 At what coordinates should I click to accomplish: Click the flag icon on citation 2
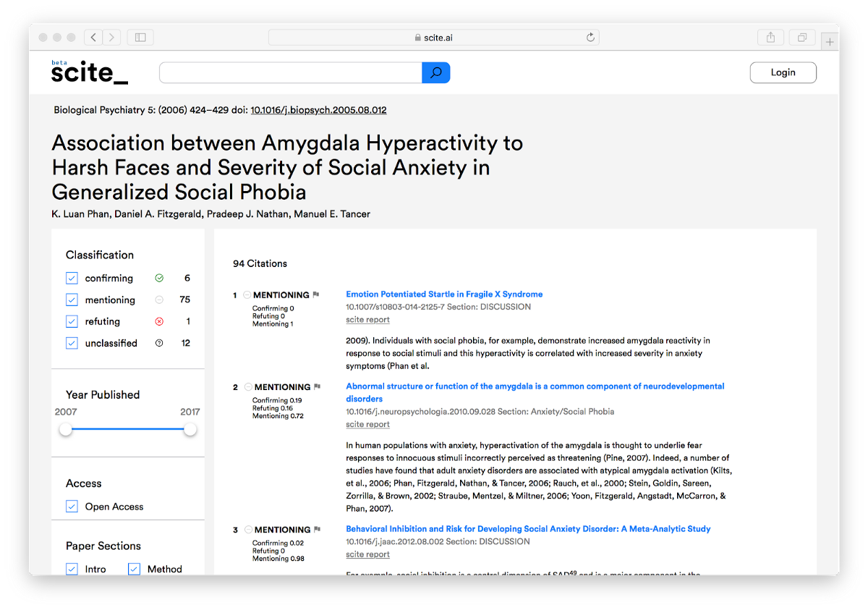click(318, 387)
